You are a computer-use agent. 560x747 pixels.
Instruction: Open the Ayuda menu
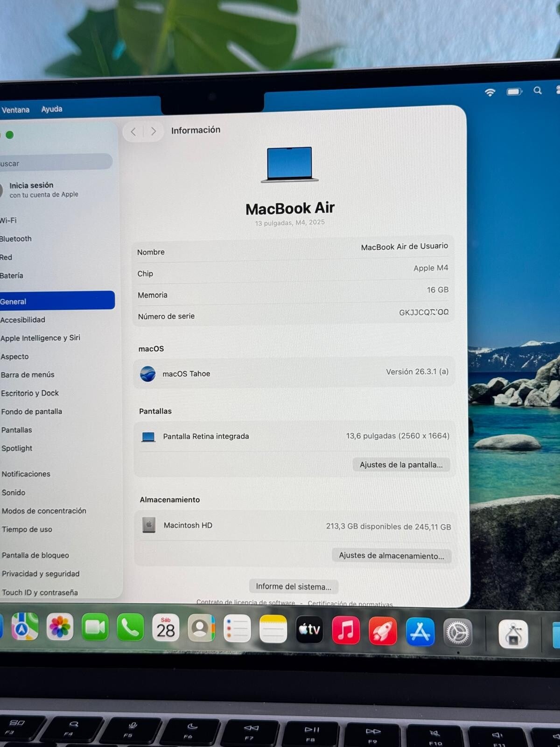tap(52, 109)
